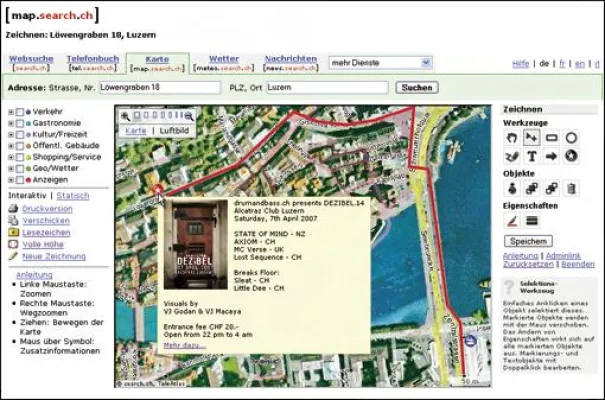This screenshot has width=605, height=400.
Task: Click the Suchen button
Action: click(x=417, y=88)
